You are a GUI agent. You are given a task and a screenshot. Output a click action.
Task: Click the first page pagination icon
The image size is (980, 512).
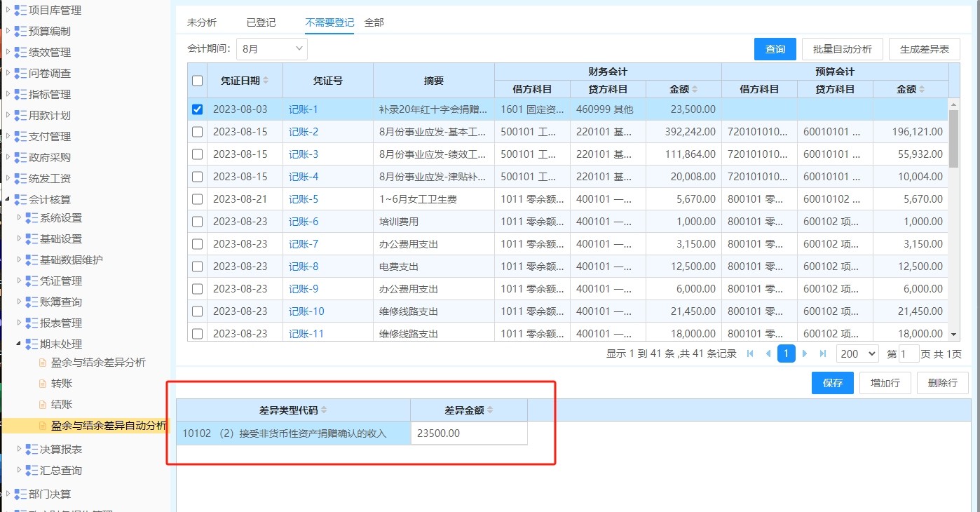tap(750, 354)
